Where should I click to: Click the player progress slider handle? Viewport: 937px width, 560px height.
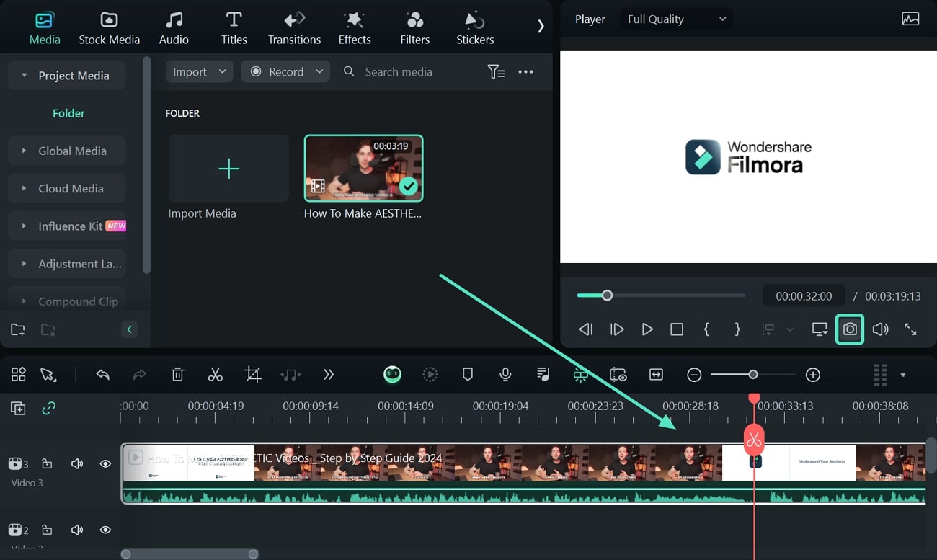tap(607, 295)
